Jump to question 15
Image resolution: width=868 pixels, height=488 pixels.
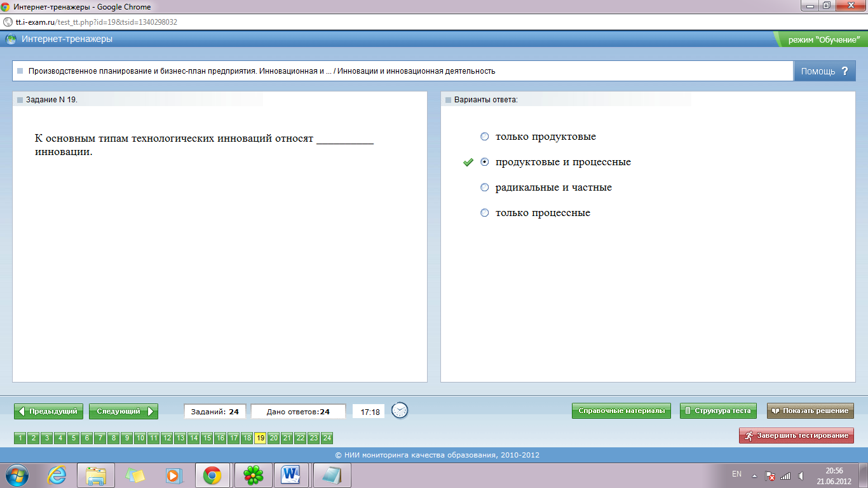point(207,438)
